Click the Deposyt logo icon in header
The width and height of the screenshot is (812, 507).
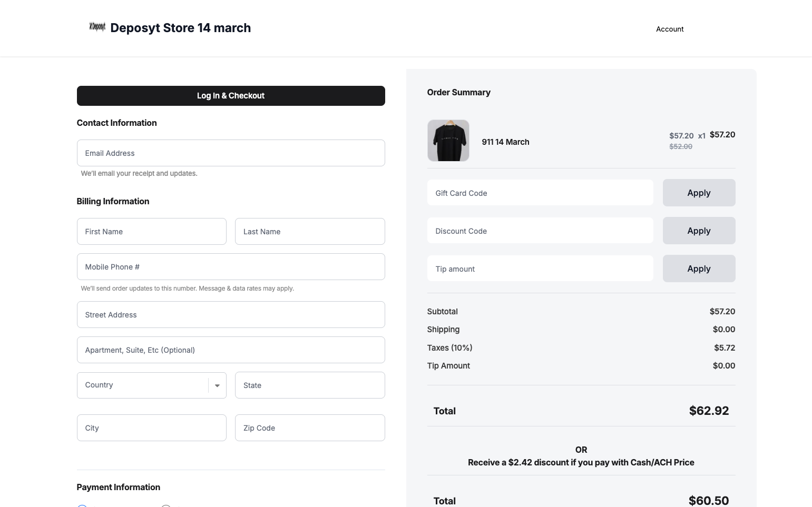tap(97, 27)
